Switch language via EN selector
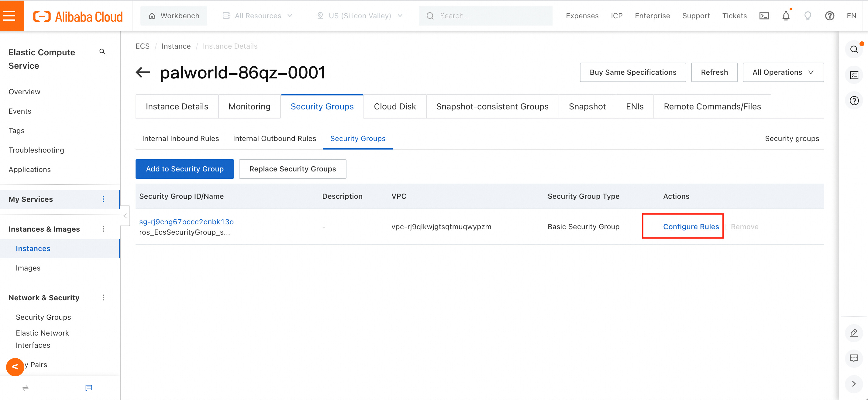The height and width of the screenshot is (400, 868). pyautogui.click(x=851, y=16)
